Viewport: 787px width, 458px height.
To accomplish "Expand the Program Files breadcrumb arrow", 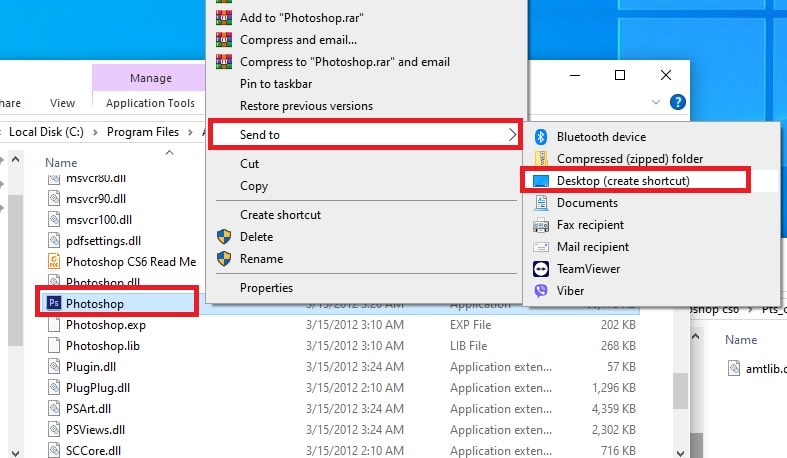I will tap(190, 132).
